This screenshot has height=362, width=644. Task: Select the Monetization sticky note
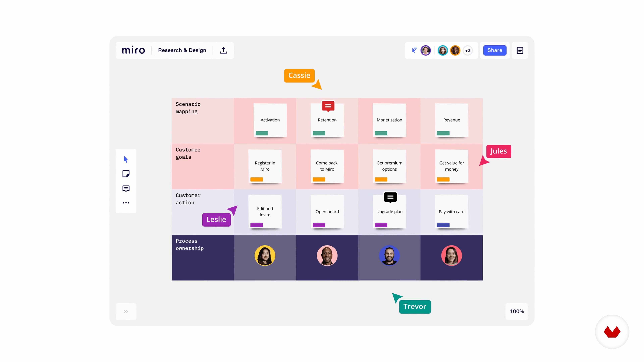pyautogui.click(x=389, y=120)
